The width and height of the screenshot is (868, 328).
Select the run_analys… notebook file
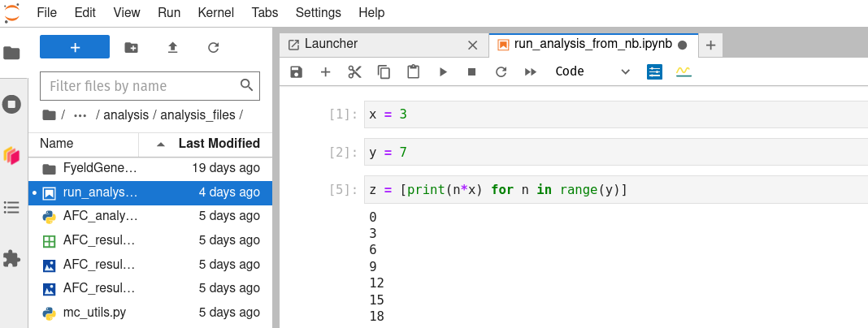point(150,192)
